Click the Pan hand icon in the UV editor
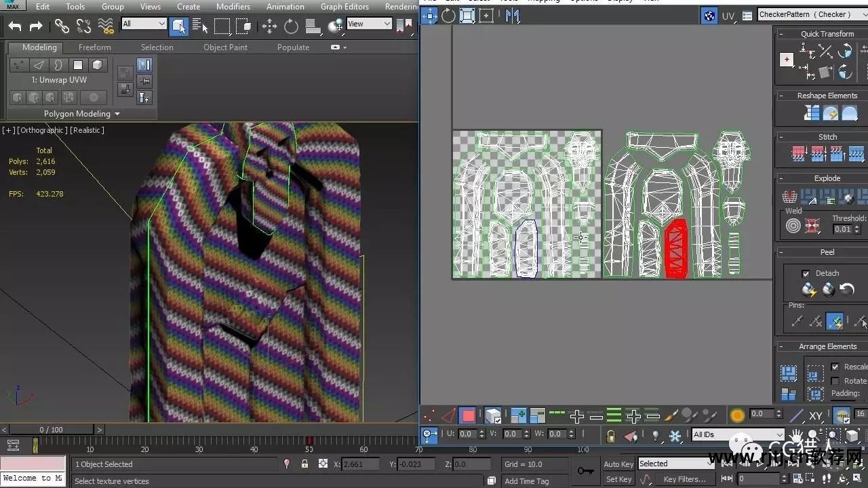This screenshot has width=868, height=488. [797, 436]
